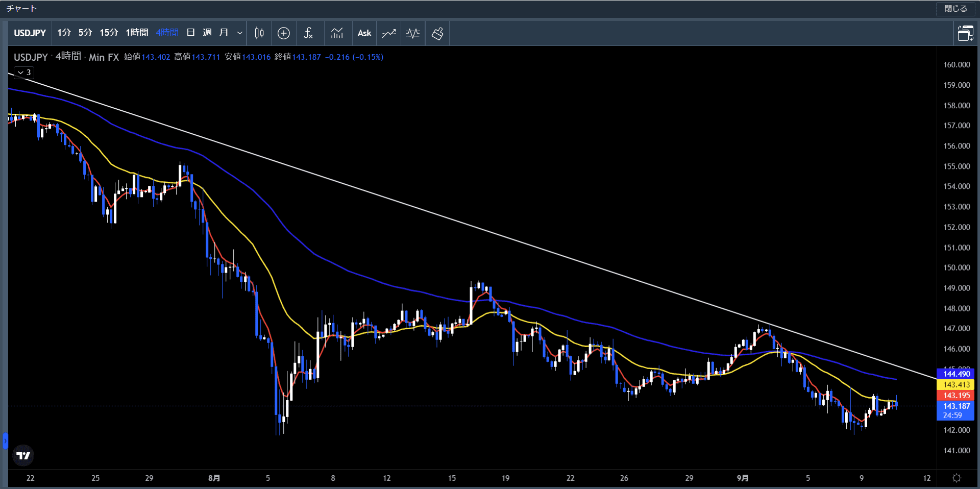The height and width of the screenshot is (489, 980).
Task: Click the 閉じる close button
Action: [x=955, y=9]
